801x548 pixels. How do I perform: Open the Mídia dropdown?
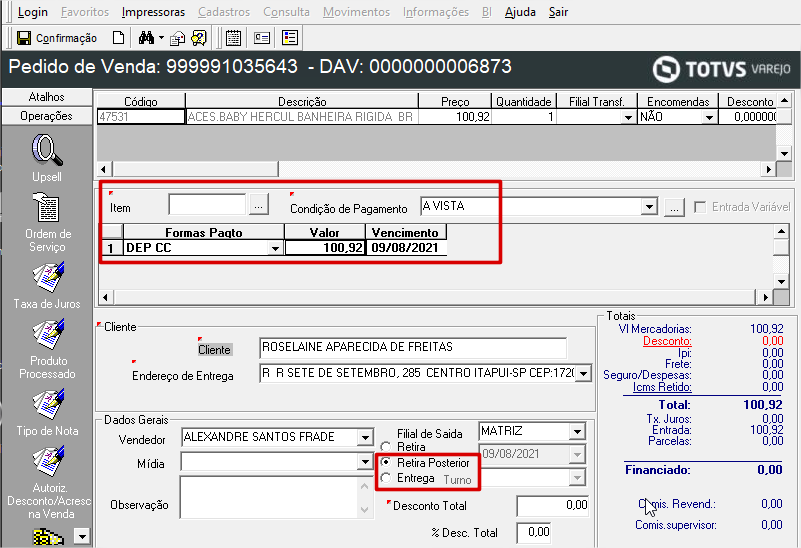(365, 462)
